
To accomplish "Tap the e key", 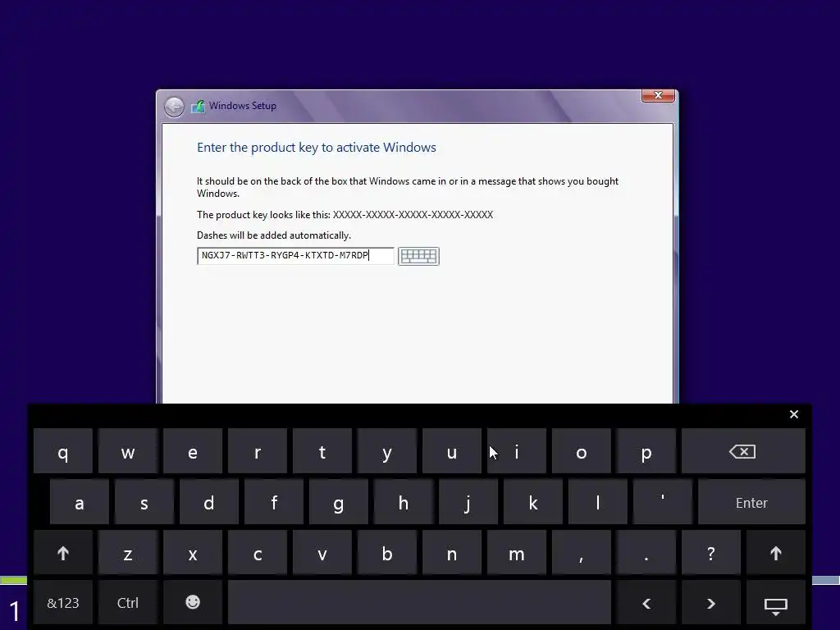I will point(192,451).
